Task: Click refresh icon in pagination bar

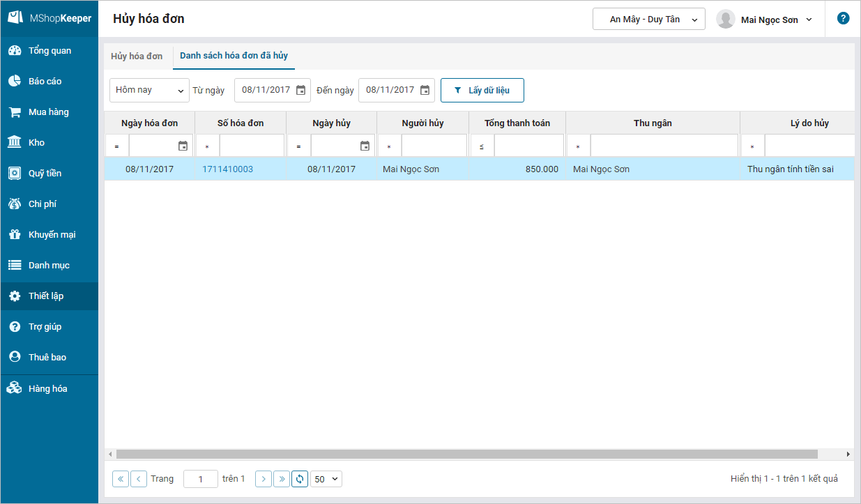Action: 300,479
